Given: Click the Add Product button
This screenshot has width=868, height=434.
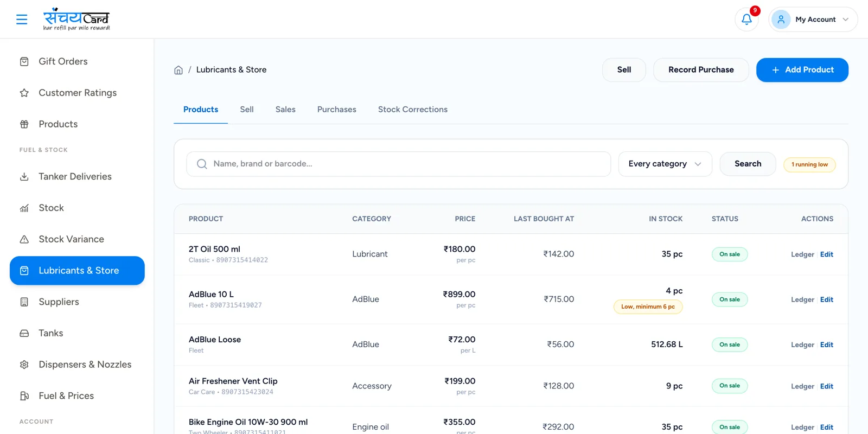Looking at the screenshot, I should tap(802, 70).
